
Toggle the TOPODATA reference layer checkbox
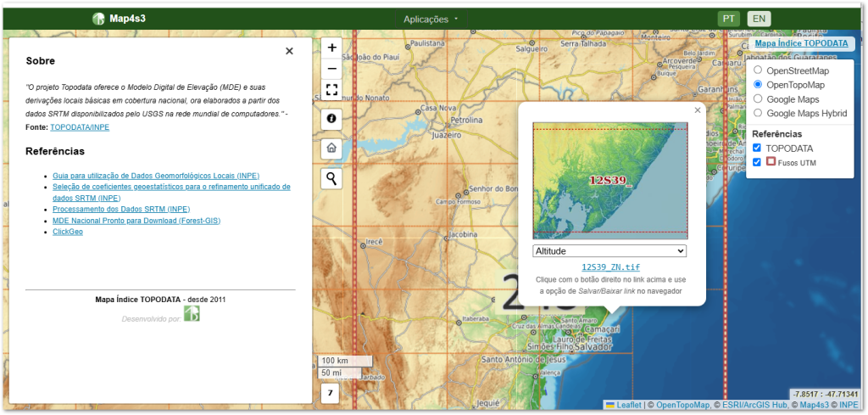click(x=757, y=148)
